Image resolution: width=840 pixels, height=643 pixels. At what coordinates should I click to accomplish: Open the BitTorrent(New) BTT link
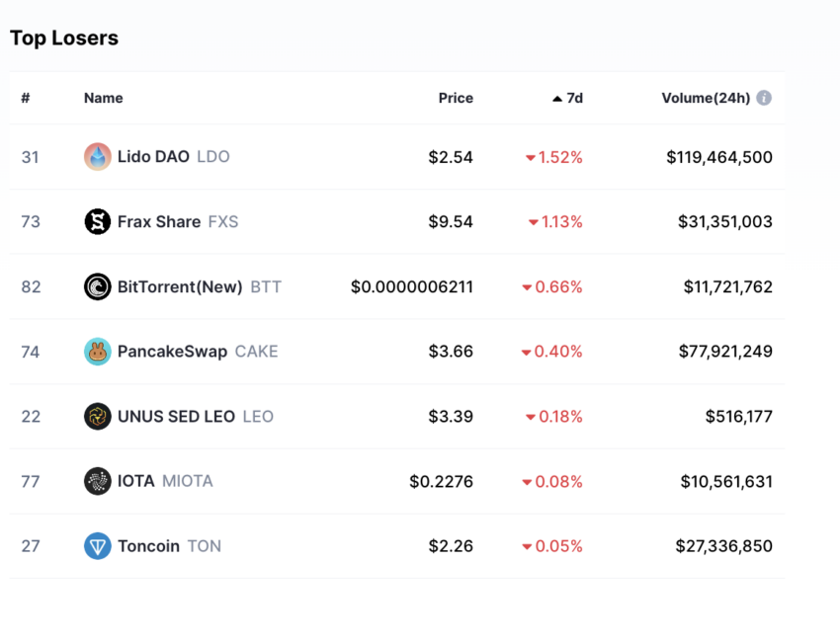200,287
